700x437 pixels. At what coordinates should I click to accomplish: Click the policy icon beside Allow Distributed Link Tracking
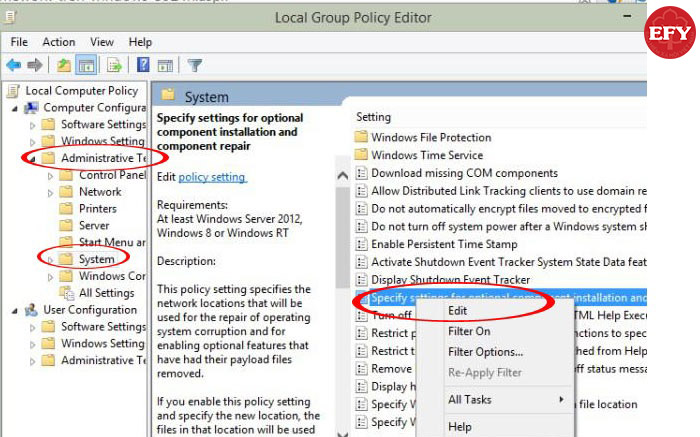[362, 191]
